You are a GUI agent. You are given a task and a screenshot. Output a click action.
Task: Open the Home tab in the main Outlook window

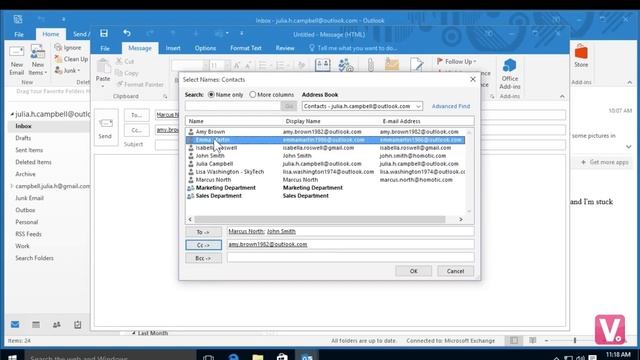pos(51,34)
